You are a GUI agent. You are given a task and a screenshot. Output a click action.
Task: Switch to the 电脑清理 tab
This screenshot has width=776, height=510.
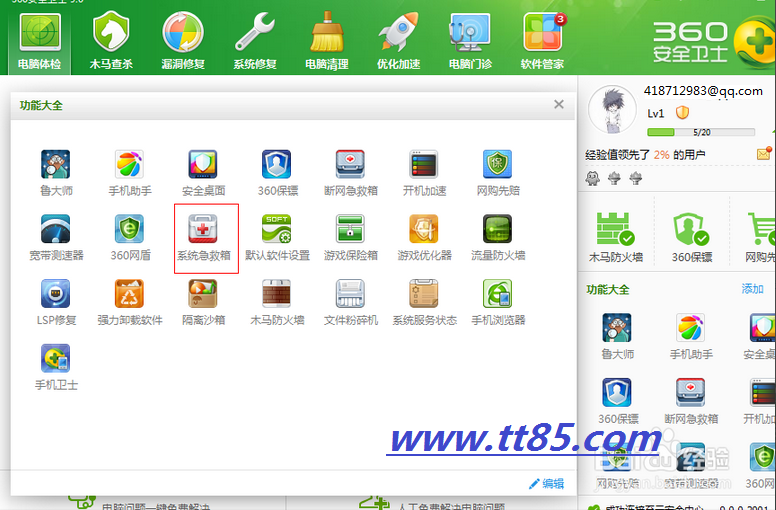click(327, 41)
